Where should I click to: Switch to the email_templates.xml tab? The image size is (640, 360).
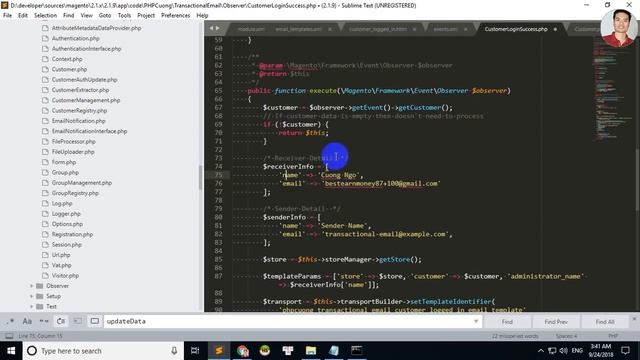click(298, 29)
